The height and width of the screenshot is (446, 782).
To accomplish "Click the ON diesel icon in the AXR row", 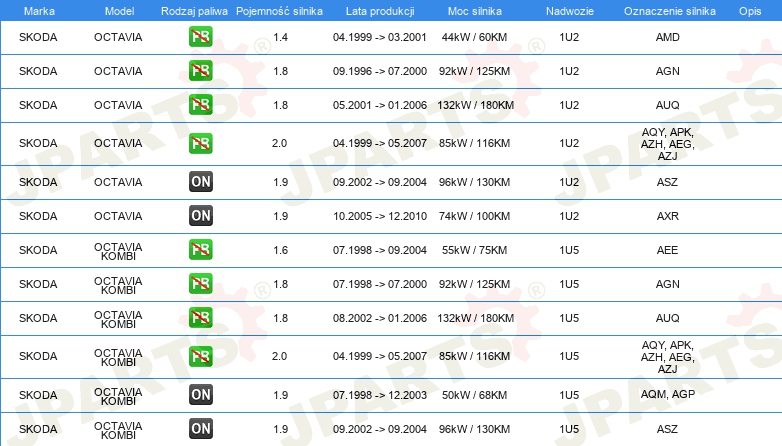I will [x=200, y=216].
